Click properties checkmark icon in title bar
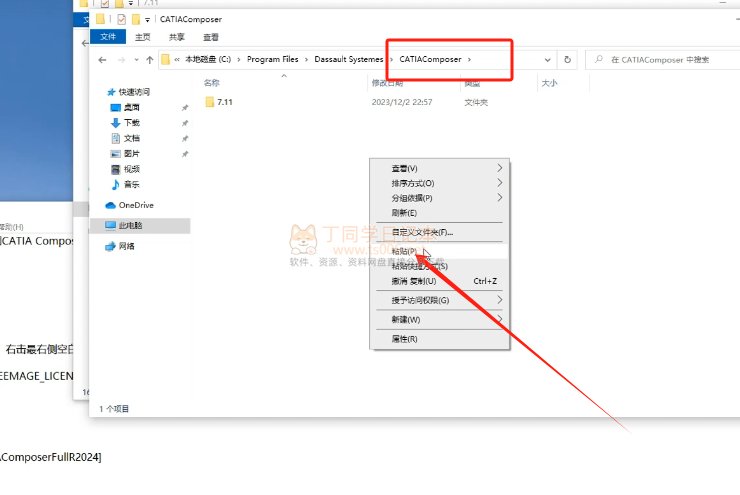Screen dimensions: 740x495 (x=121, y=19)
